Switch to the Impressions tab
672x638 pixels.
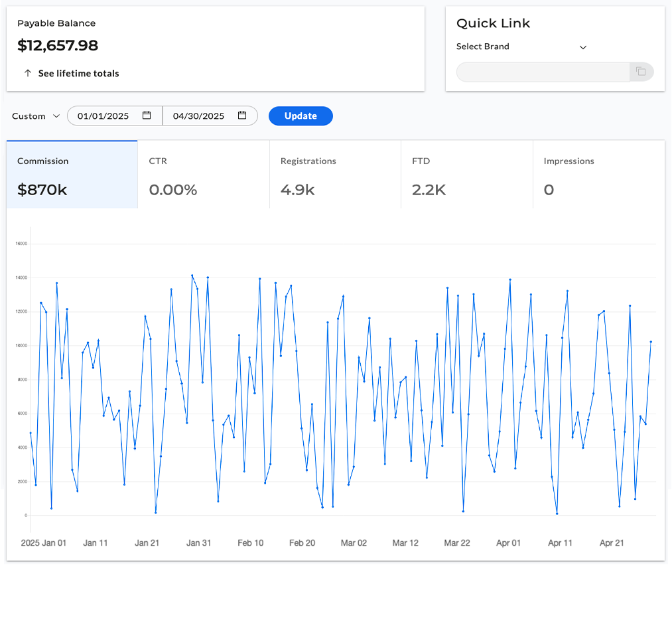point(598,175)
